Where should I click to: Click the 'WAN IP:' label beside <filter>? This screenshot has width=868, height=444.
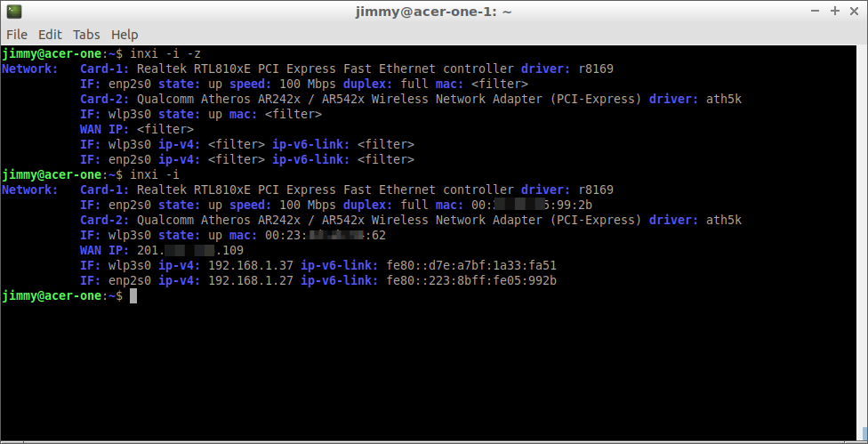point(105,130)
